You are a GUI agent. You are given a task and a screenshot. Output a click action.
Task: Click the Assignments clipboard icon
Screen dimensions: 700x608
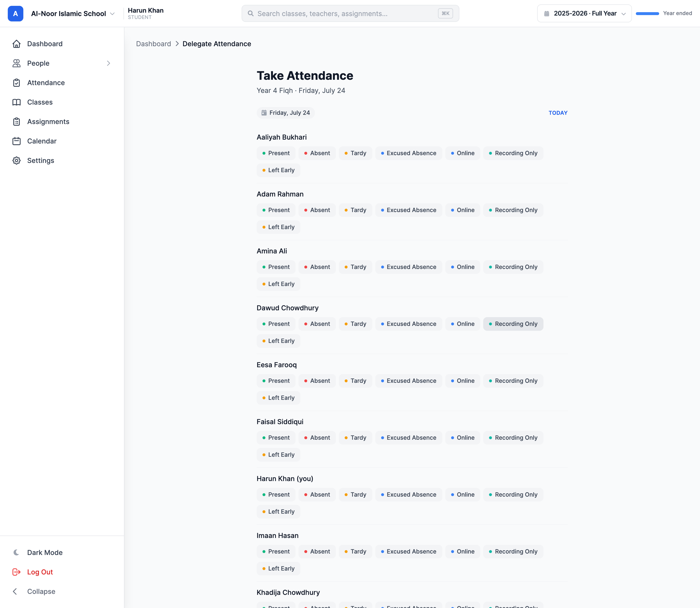pyautogui.click(x=17, y=122)
